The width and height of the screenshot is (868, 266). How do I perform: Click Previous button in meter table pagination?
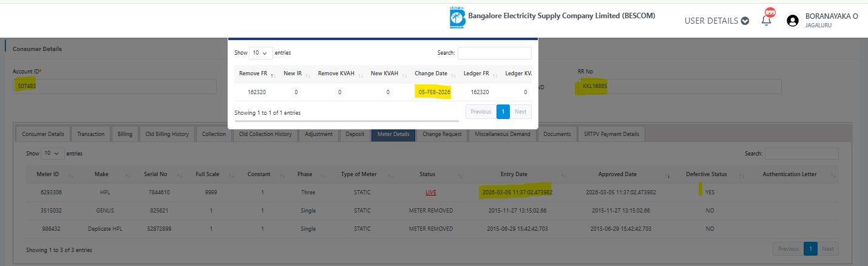coord(788,249)
